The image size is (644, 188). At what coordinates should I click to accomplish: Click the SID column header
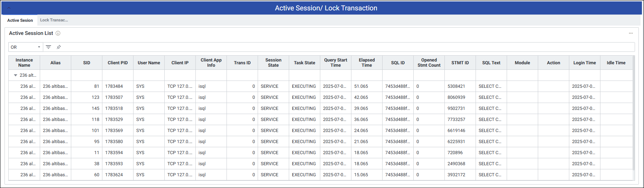(86, 63)
